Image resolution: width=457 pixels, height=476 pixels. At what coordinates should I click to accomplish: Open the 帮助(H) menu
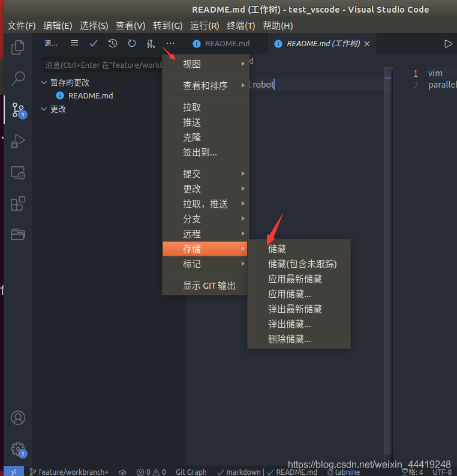pos(278,26)
